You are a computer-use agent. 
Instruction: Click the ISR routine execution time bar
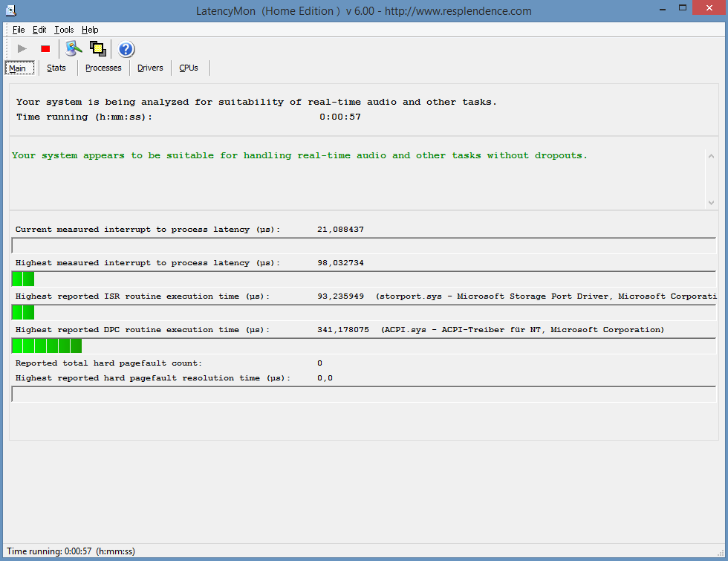tap(363, 312)
